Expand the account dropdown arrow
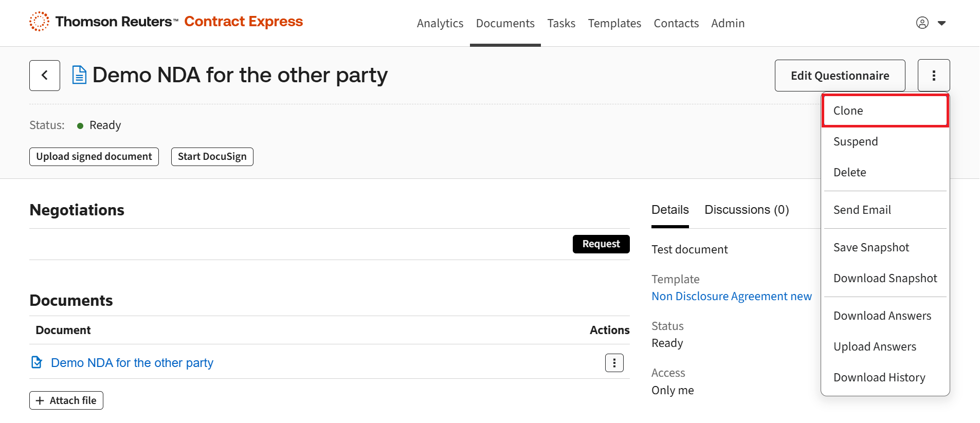The height and width of the screenshot is (423, 980). click(x=942, y=23)
